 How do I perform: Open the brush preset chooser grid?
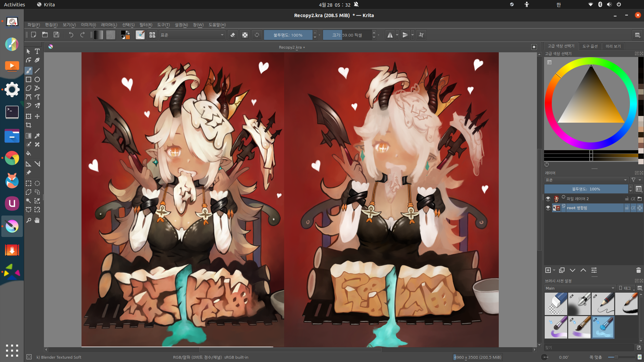coord(152,35)
